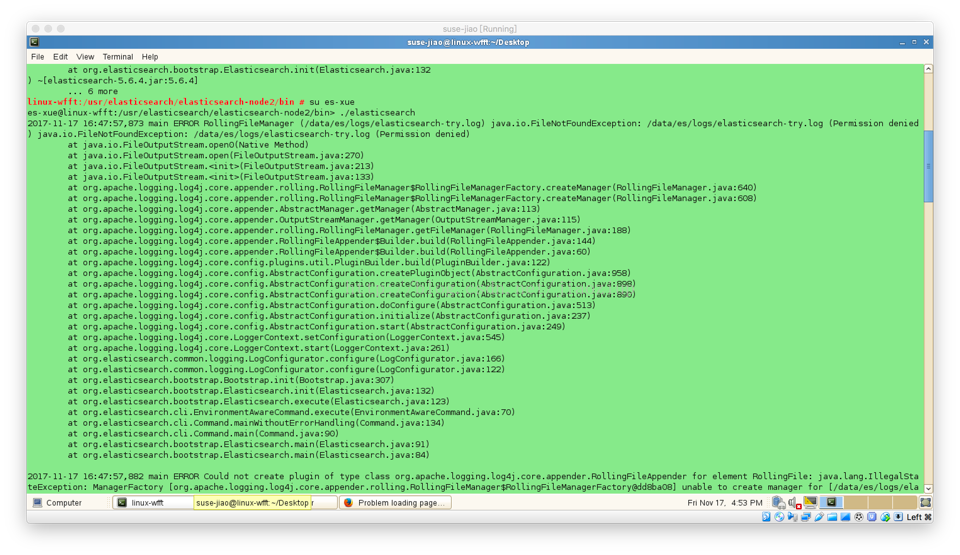The image size is (960, 555).
Task: Click the scrollbar down arrow of the terminal
Action: point(928,488)
